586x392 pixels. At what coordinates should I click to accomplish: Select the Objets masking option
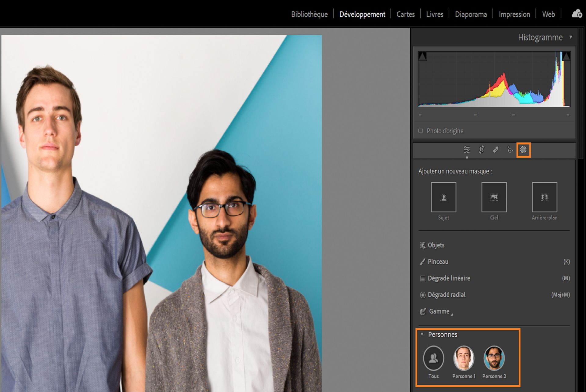pos(436,245)
